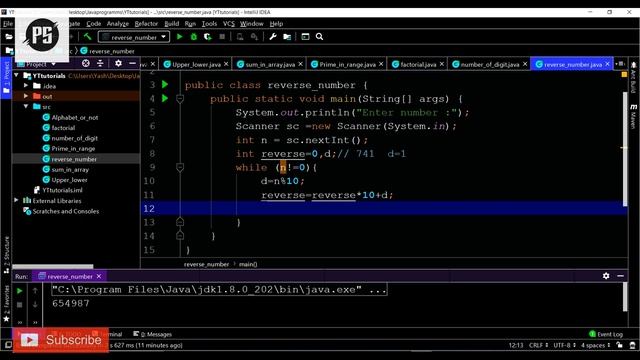
Task: Click Scroll from Source target icon
Action: click(86, 63)
